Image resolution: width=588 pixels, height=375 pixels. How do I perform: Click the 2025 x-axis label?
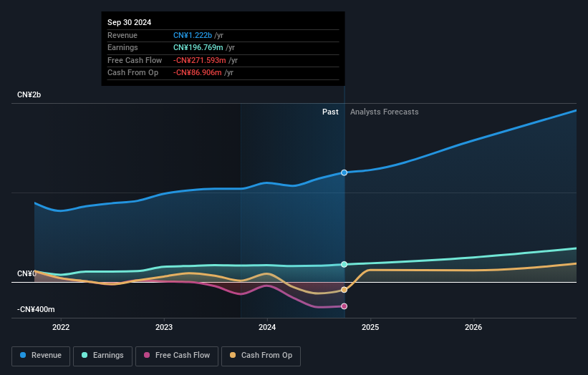[370, 328]
